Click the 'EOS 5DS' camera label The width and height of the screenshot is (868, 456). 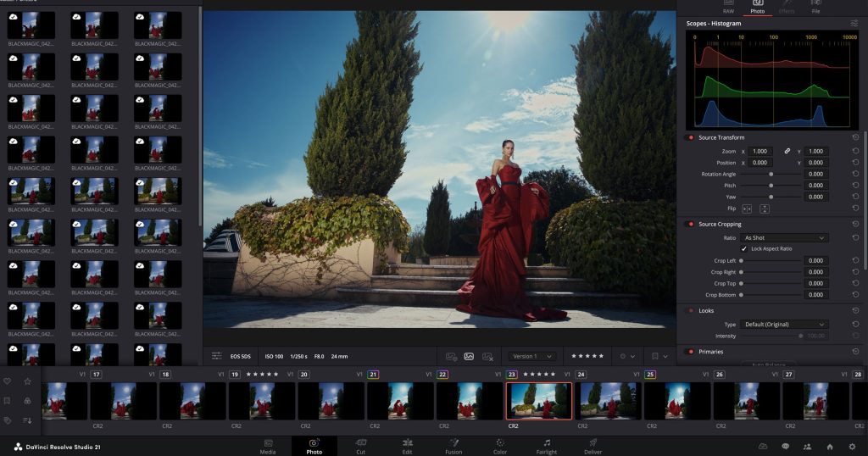(240, 356)
